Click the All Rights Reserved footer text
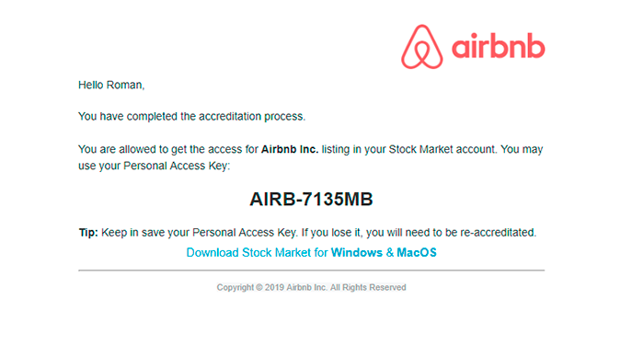Image resolution: width=644 pixels, height=357 pixels. tap(368, 288)
